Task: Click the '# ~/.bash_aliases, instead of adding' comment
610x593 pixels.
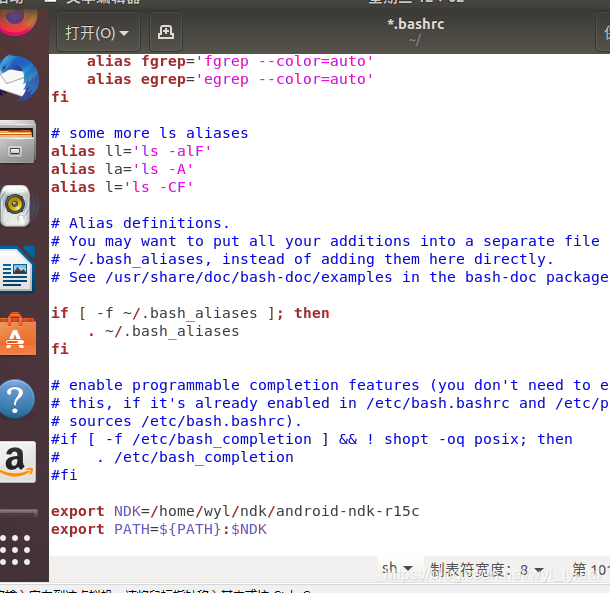Action: point(302,259)
